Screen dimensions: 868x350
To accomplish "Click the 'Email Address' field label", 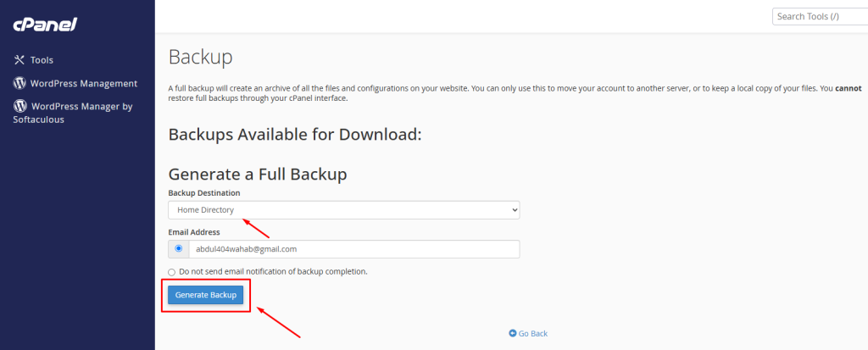I will coord(194,231).
